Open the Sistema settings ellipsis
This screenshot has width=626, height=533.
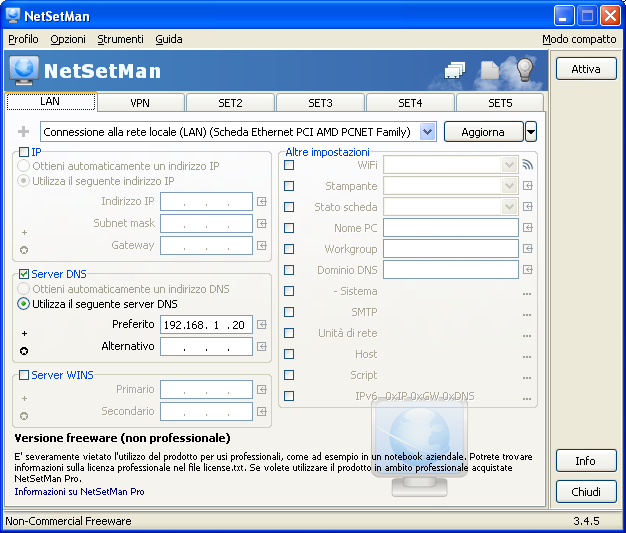click(527, 293)
